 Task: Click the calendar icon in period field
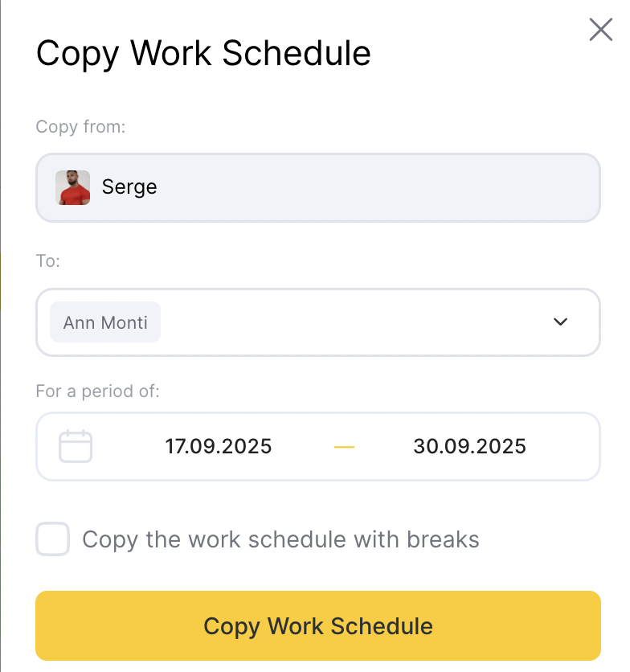point(76,446)
